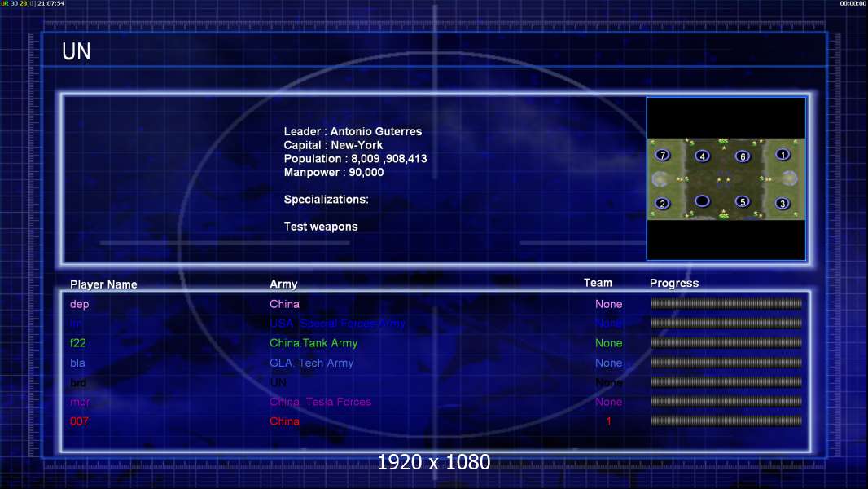The image size is (868, 489).
Task: Click team value None for dep
Action: point(608,304)
